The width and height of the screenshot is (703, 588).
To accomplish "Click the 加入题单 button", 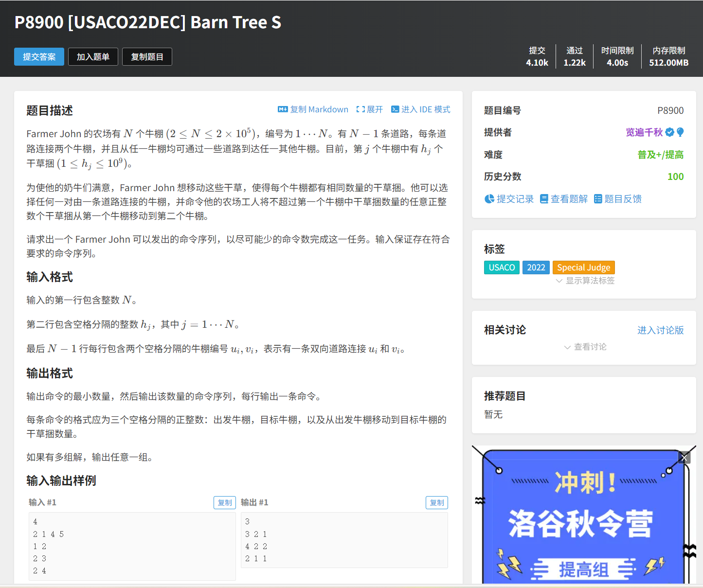I will point(93,57).
